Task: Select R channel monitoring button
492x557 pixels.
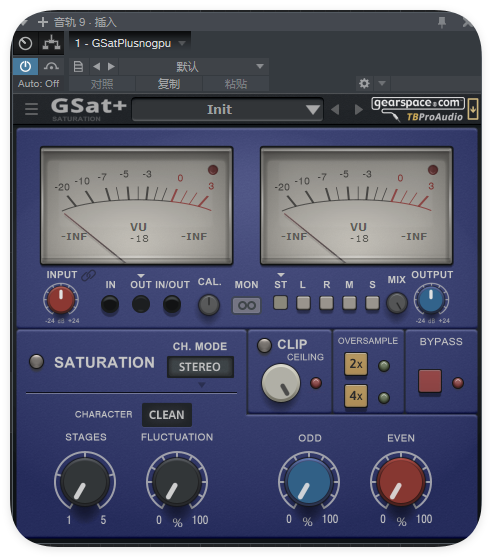Action: pos(326,303)
